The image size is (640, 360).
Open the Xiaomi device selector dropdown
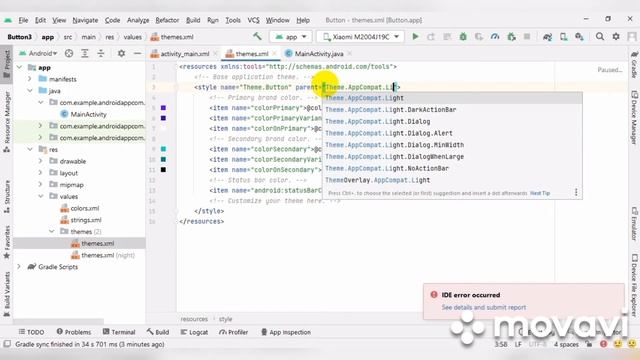(361, 37)
